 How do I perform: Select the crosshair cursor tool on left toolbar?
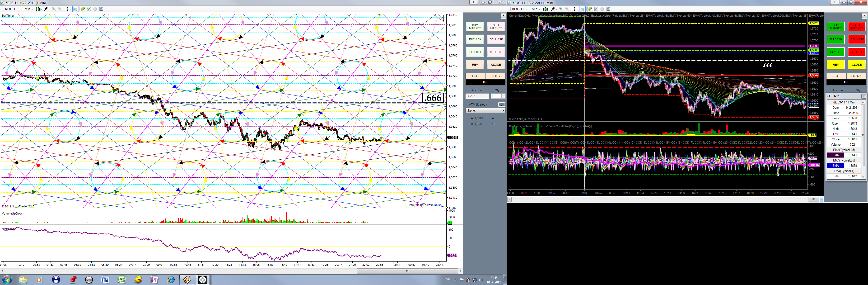pos(67,9)
